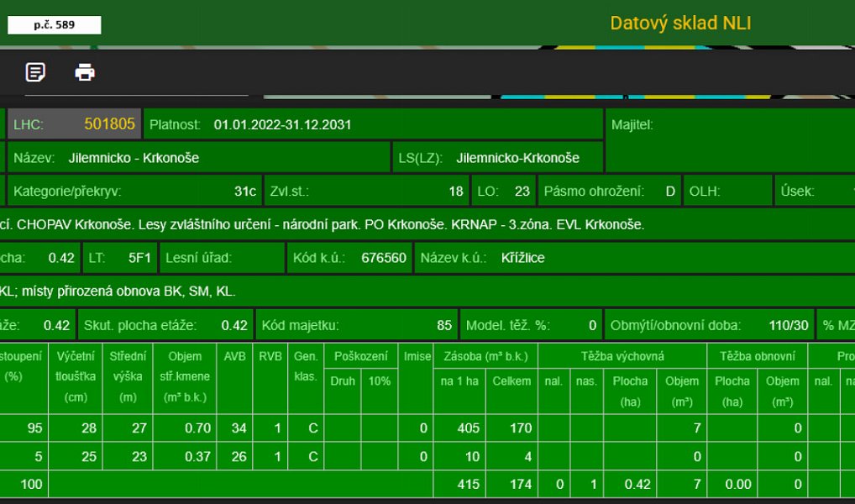Click the Název value Jilemnicko - Krkonoše
The width and height of the screenshot is (855, 504).
(134, 158)
